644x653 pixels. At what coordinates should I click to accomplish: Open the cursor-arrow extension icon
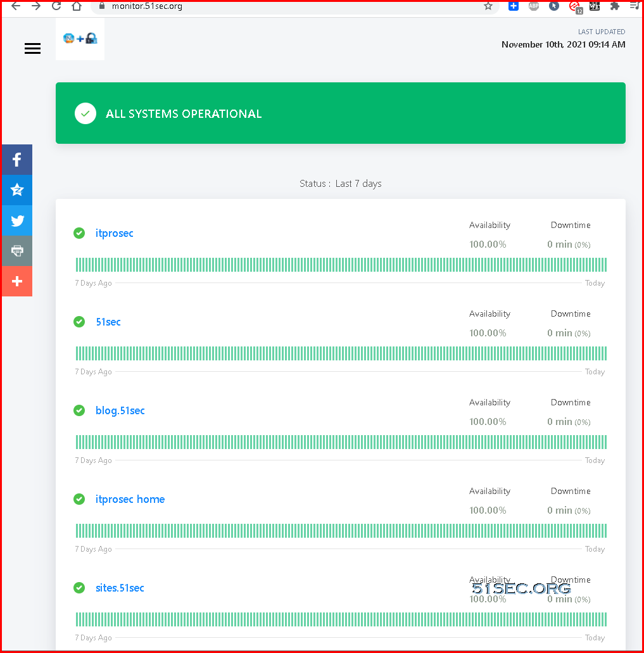coord(553,6)
